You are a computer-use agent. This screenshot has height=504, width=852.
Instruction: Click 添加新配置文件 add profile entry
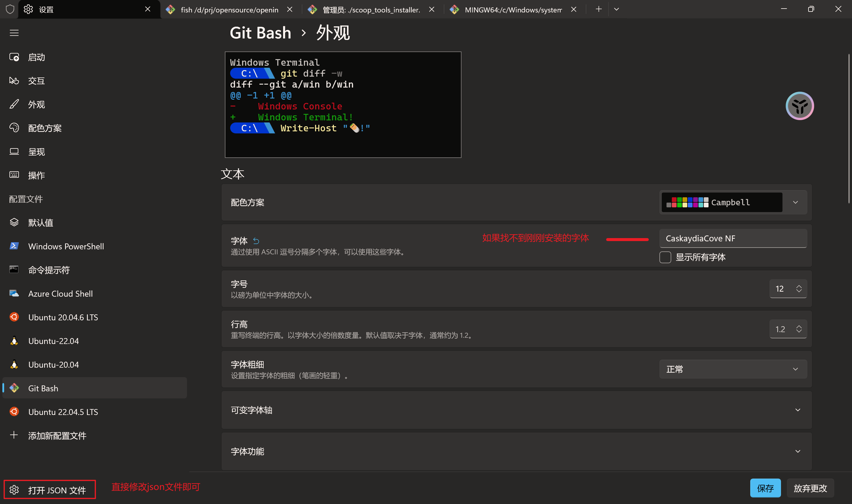pos(95,435)
